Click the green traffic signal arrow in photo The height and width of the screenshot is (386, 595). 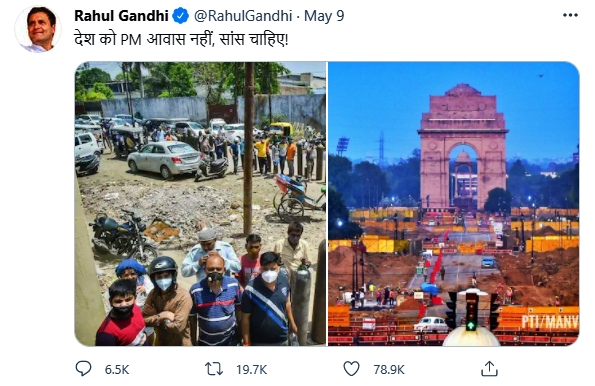[x=471, y=325]
